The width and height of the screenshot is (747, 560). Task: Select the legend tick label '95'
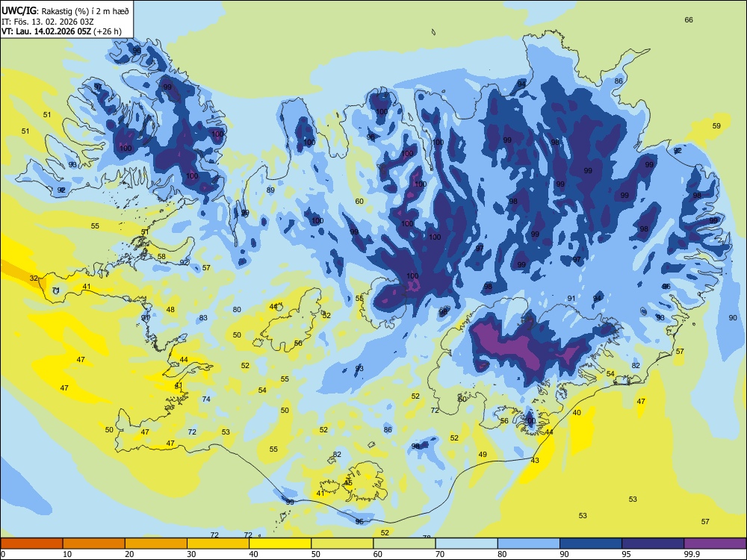pyautogui.click(x=626, y=554)
